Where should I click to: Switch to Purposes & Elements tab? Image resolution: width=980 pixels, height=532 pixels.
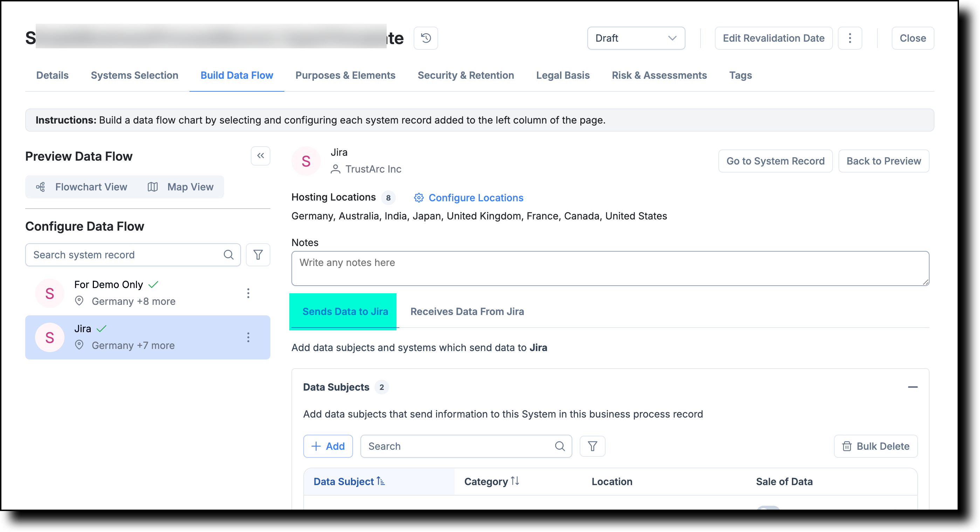click(x=345, y=75)
